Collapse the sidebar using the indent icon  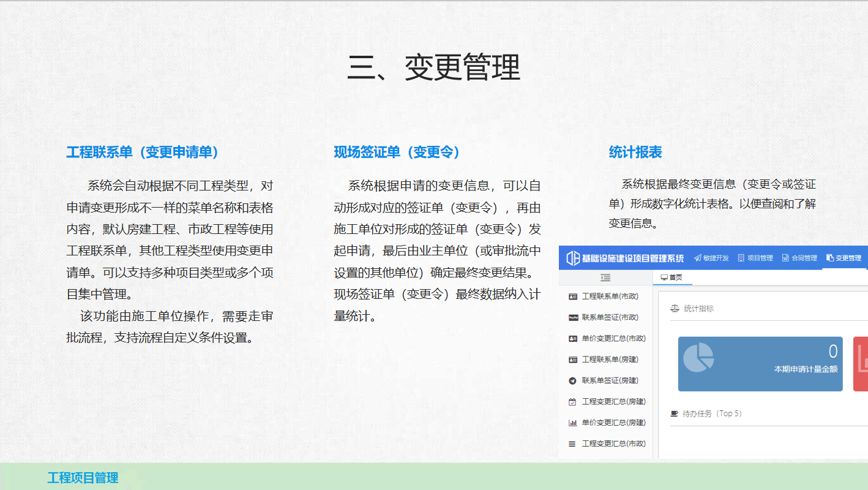coord(605,277)
